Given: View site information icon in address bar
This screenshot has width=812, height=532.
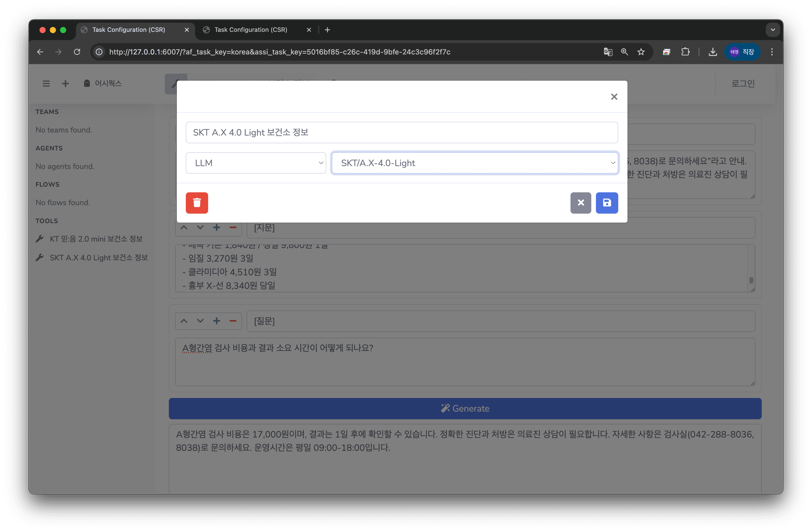Looking at the screenshot, I should 99,52.
